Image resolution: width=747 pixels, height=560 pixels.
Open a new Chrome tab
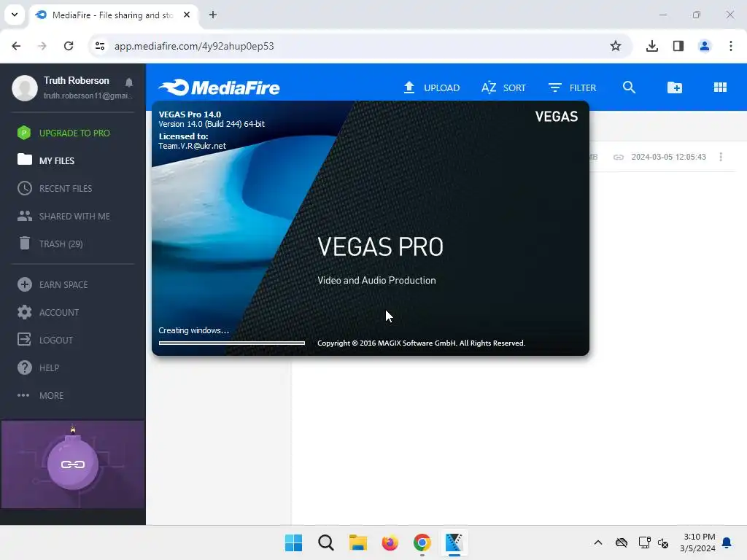pos(213,15)
